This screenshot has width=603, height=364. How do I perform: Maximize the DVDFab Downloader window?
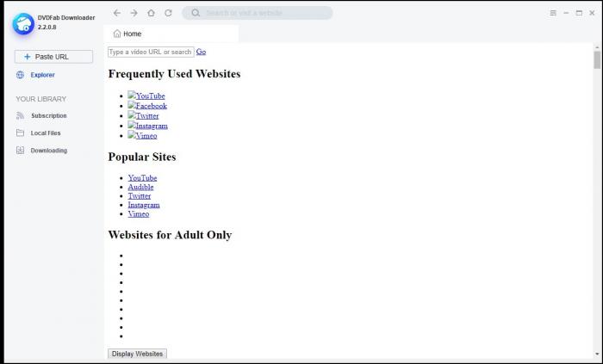tap(579, 13)
